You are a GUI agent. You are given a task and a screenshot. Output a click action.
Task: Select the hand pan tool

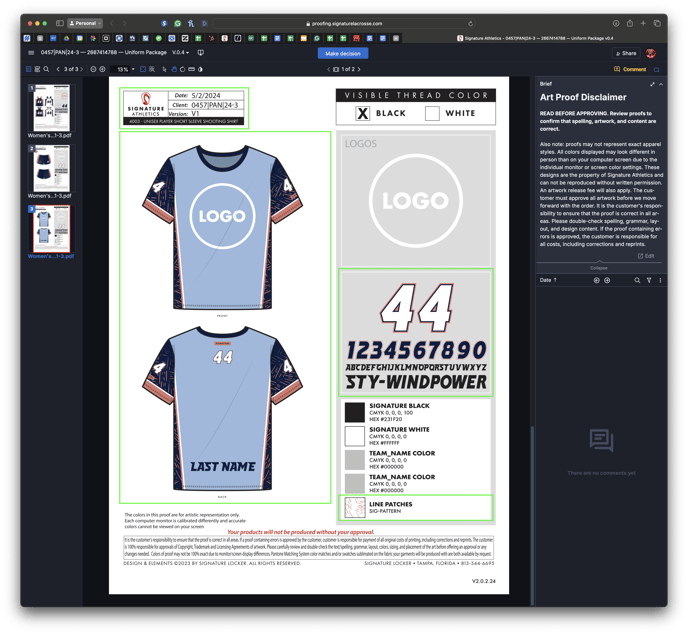[x=174, y=69]
